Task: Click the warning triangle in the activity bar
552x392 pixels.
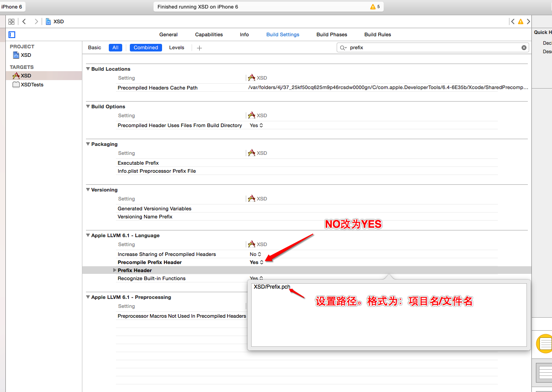Action: coord(372,7)
